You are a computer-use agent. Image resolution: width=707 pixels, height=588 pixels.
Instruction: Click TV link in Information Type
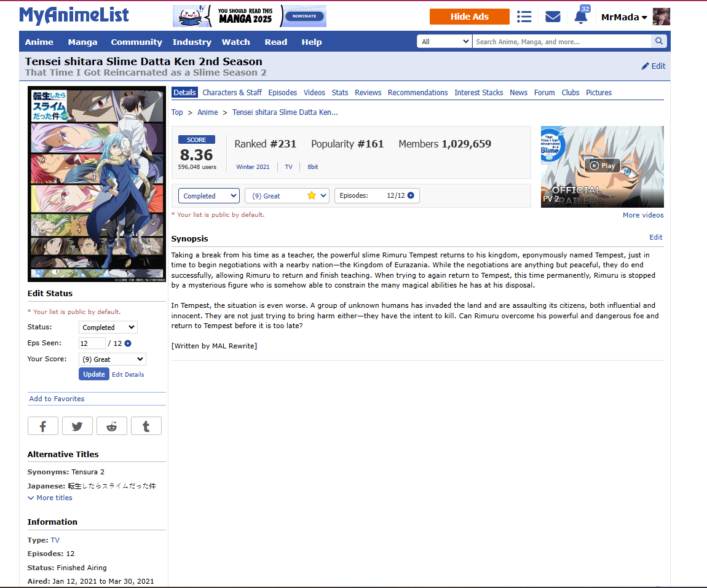(55, 540)
